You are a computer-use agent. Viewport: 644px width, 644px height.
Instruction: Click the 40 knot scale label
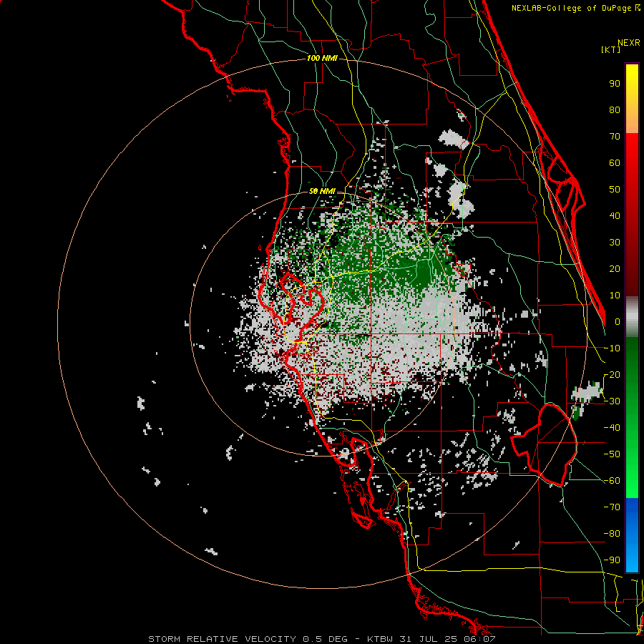pyautogui.click(x=615, y=215)
